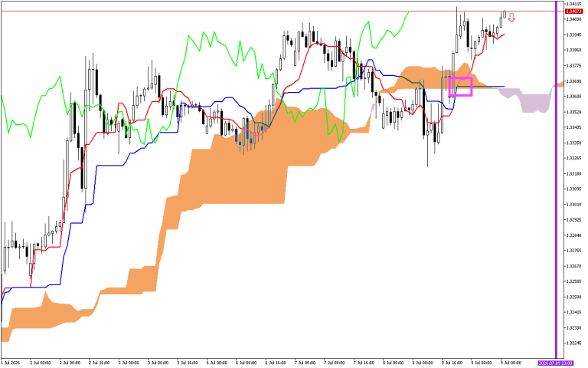The height and width of the screenshot is (368, 588).
Task: Click the 8 Jul 16:00 time label
Action: pos(452,363)
